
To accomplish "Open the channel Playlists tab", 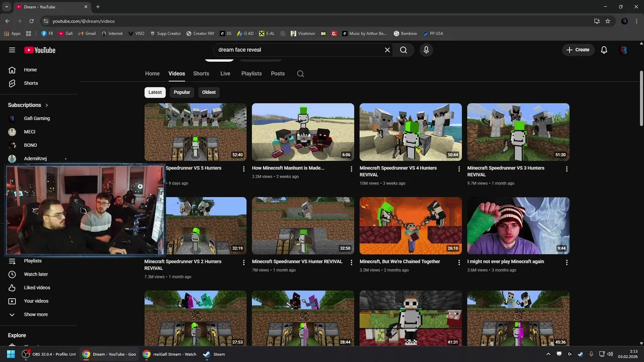I will pos(252,73).
